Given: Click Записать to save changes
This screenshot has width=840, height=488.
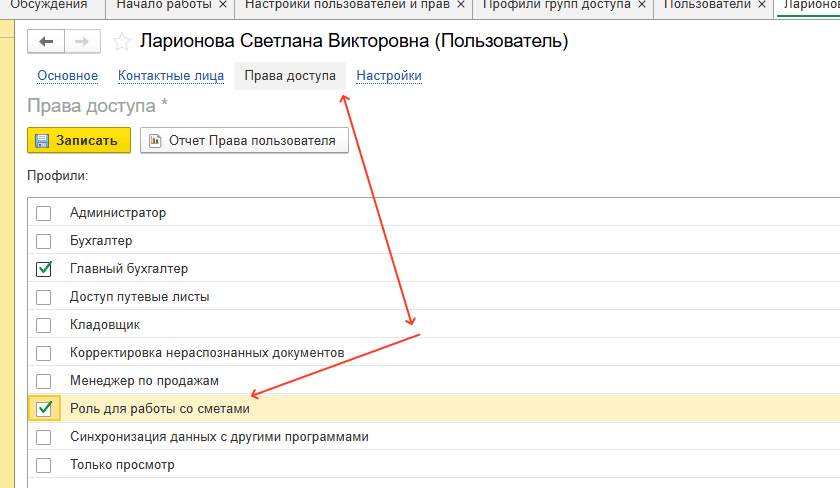Looking at the screenshot, I should [79, 141].
